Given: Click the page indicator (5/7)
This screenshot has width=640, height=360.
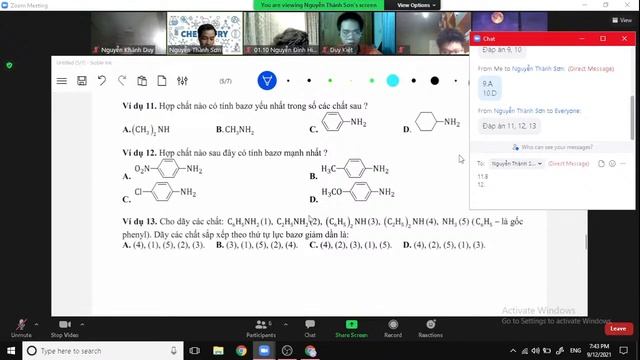Looking at the screenshot, I should coord(225,81).
